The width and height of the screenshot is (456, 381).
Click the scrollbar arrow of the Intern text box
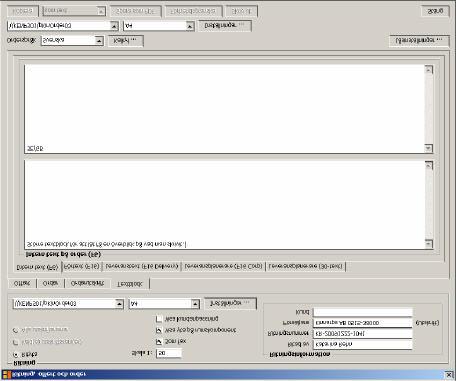click(x=429, y=244)
